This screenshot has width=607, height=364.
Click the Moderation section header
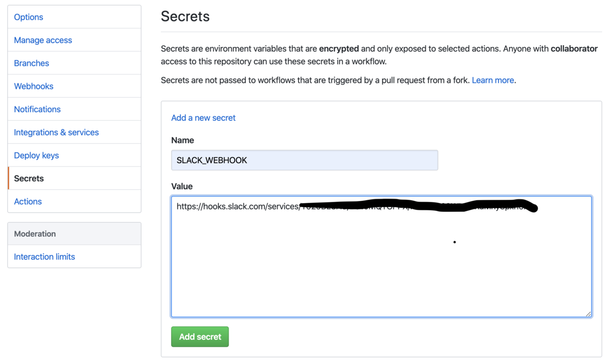tap(35, 234)
